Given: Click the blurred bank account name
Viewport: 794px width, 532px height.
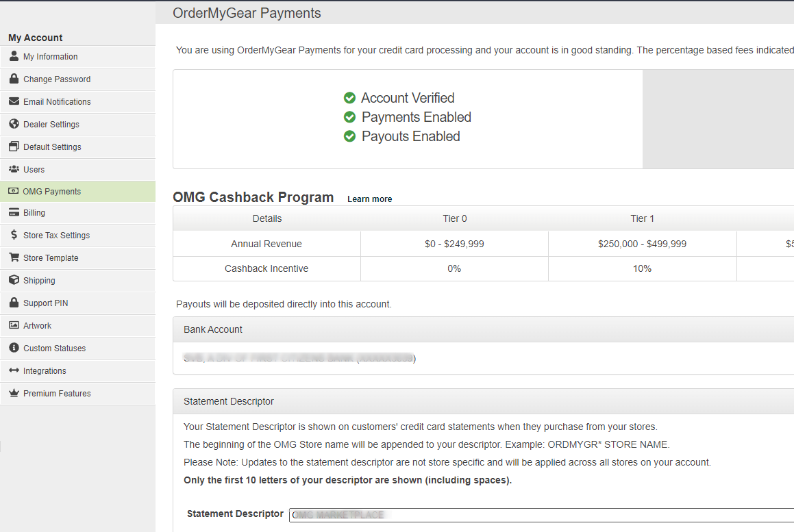Looking at the screenshot, I should click(x=299, y=358).
